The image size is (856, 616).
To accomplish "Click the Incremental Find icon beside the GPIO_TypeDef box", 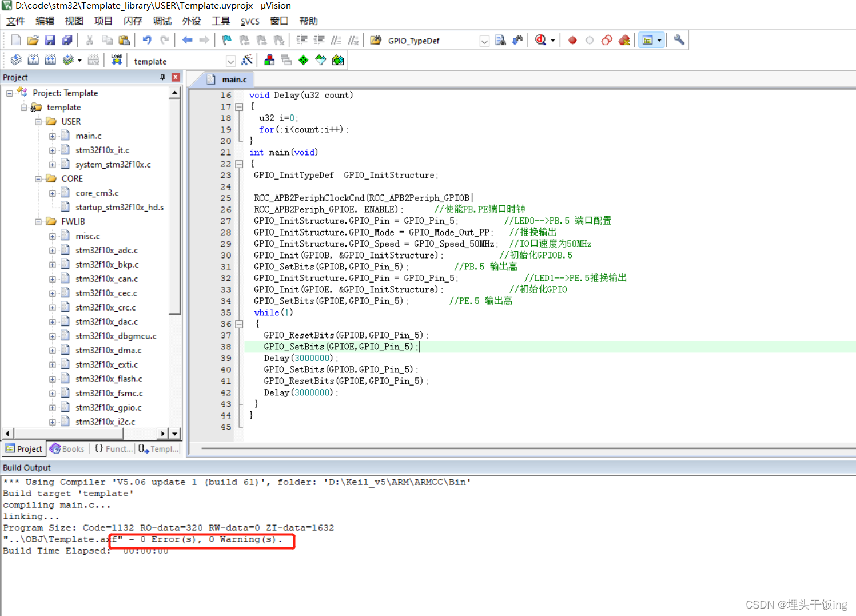I will (x=517, y=40).
